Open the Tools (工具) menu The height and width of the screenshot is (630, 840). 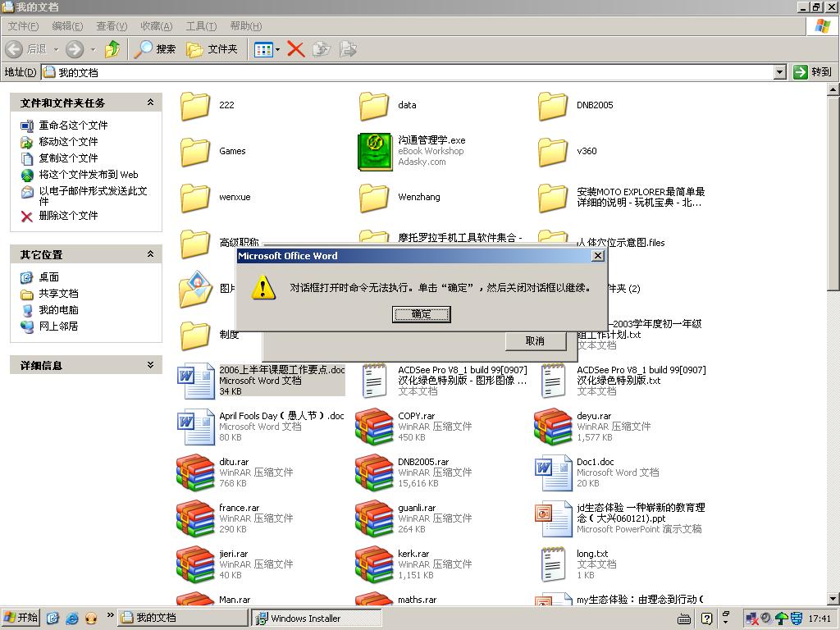[x=202, y=25]
